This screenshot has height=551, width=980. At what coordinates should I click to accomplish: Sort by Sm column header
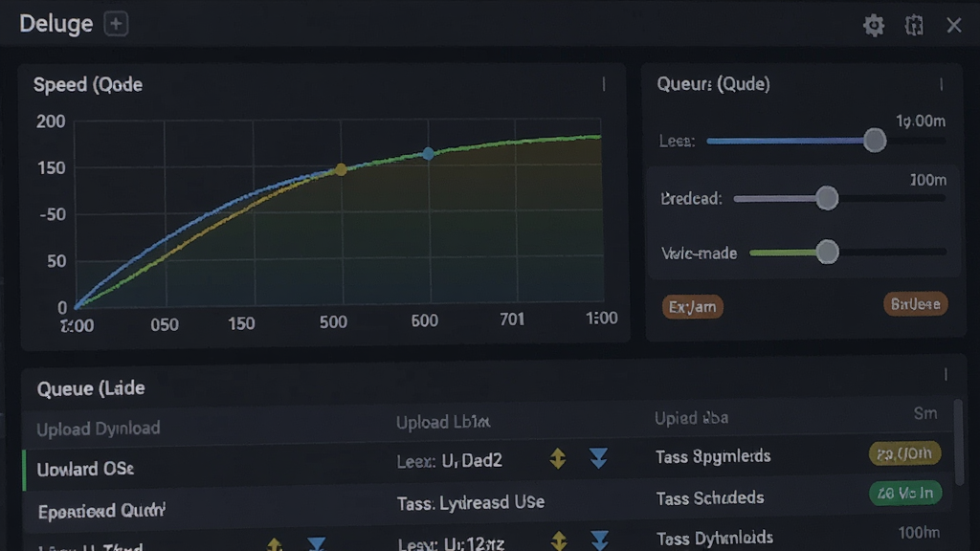pos(925,413)
